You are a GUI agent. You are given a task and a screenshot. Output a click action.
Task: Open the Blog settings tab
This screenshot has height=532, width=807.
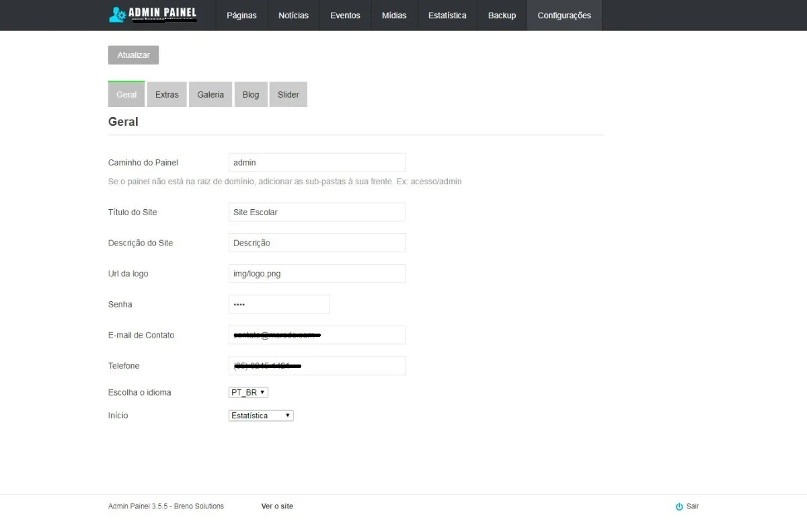point(251,95)
